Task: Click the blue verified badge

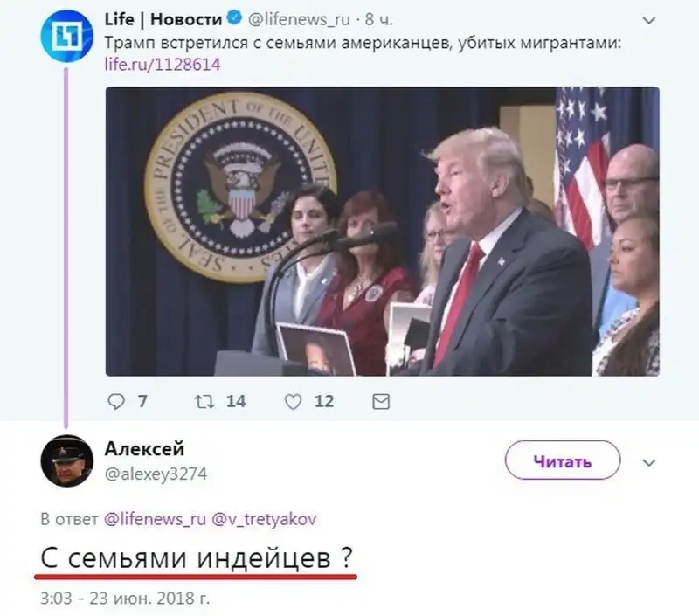Action: tap(234, 18)
